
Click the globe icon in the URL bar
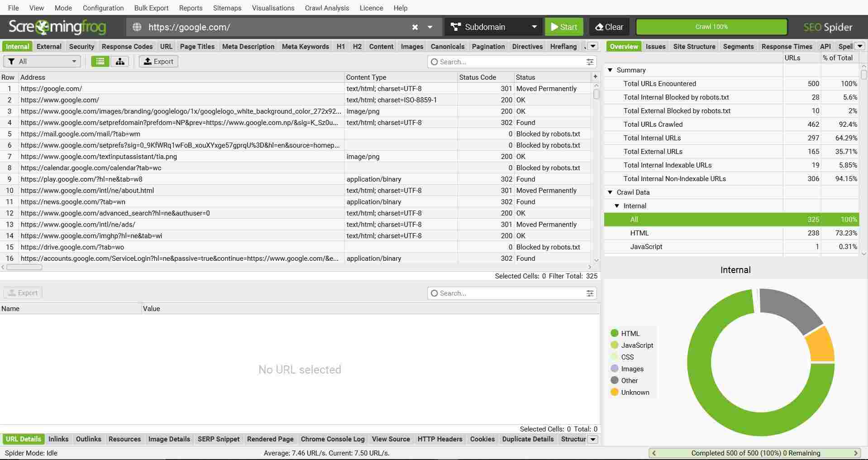click(137, 27)
